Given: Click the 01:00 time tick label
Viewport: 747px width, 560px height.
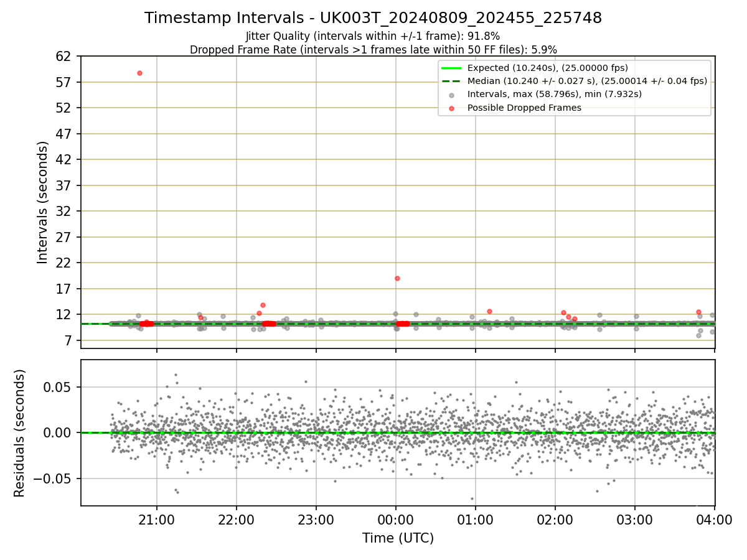Looking at the screenshot, I should 476,519.
